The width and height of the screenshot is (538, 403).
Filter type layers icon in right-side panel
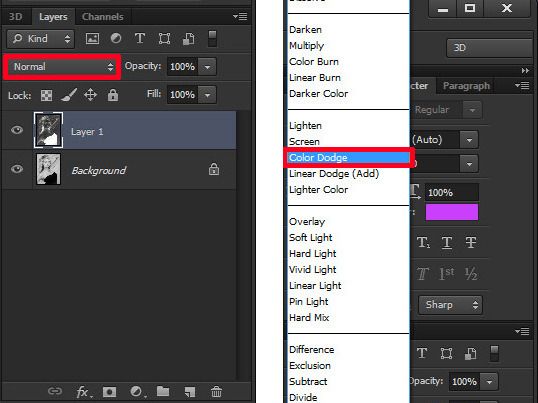422,353
